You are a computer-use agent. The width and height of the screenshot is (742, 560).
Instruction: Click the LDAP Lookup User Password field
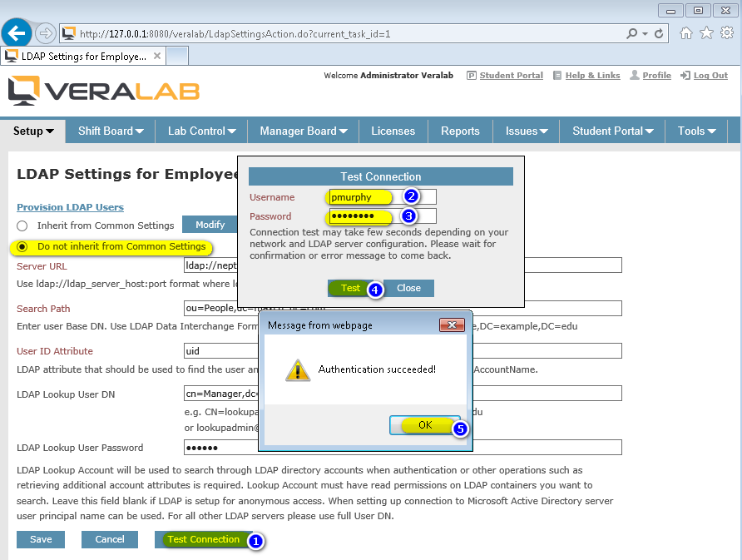(403, 448)
